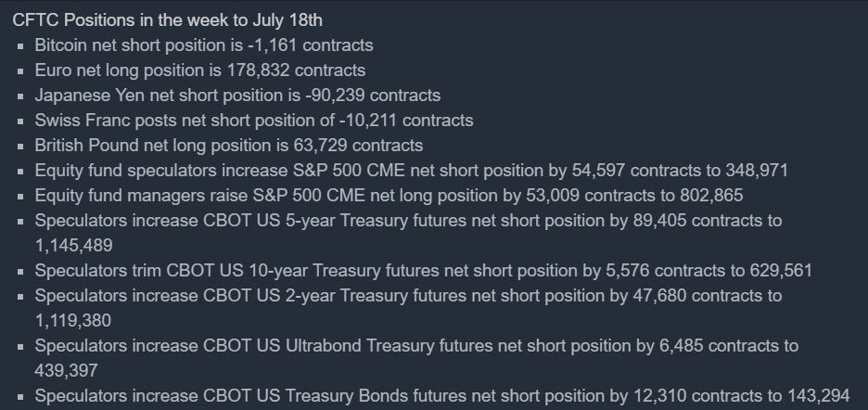The height and width of the screenshot is (410, 868).
Task: Select the Japanese Yen net short line
Action: [237, 95]
